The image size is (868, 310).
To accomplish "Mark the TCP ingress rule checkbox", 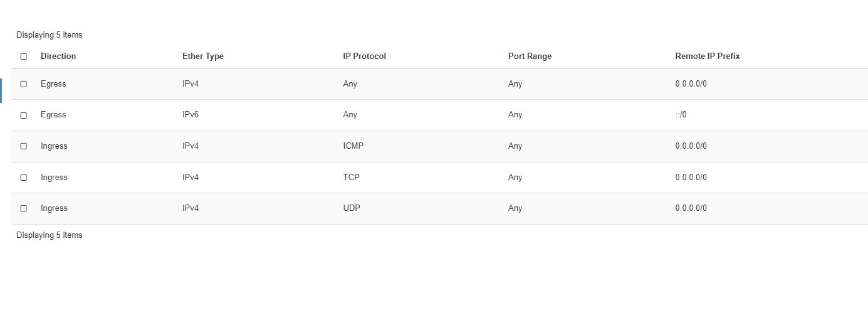I will click(x=24, y=178).
